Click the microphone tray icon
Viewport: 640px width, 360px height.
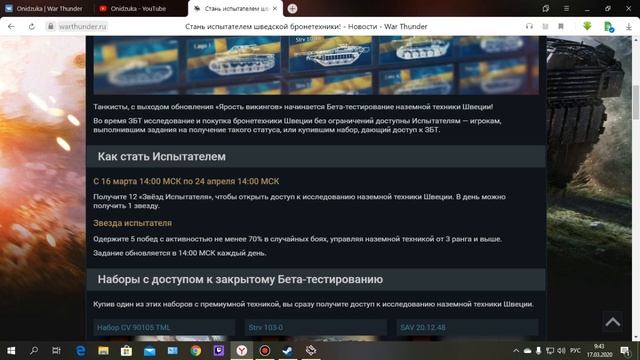coord(539,351)
